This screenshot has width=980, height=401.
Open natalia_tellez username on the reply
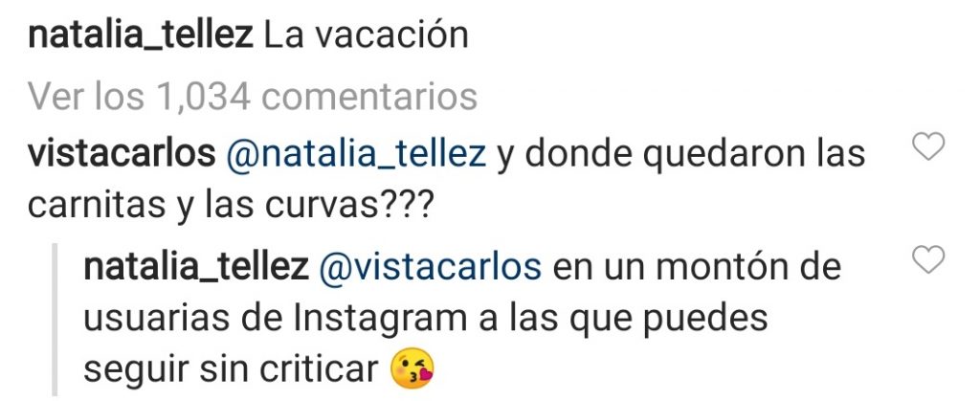[196, 268]
